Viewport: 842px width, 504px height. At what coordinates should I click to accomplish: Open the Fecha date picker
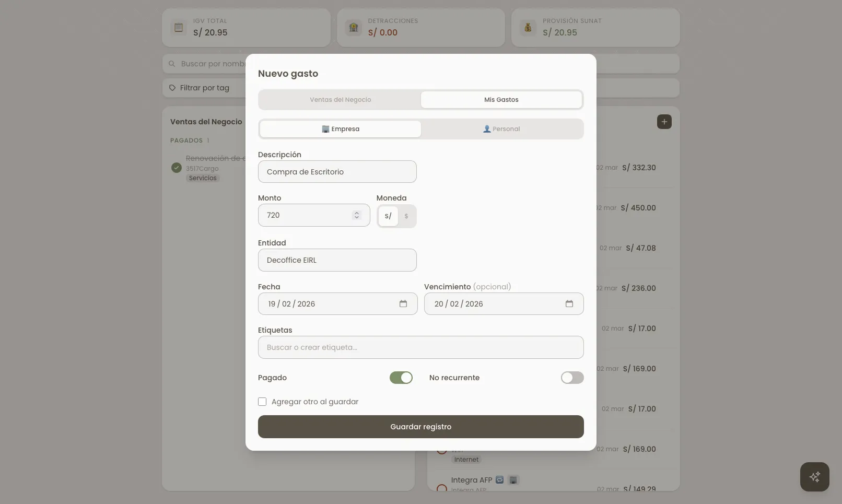click(x=403, y=303)
